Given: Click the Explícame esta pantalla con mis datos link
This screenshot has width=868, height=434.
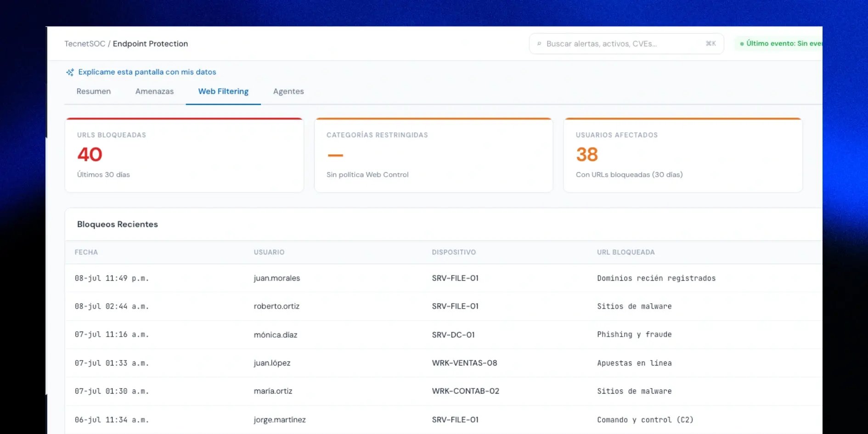Looking at the screenshot, I should [147, 72].
